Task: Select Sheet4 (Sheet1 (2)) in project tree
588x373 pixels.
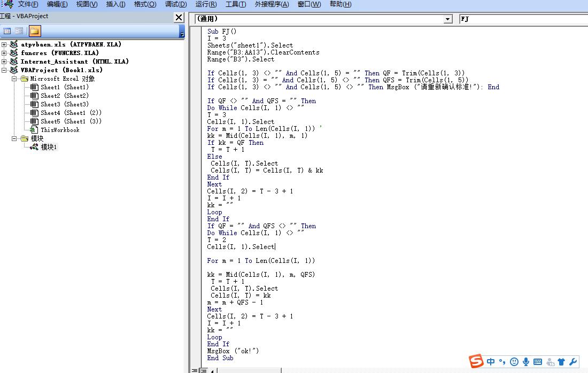Action: tap(71, 113)
